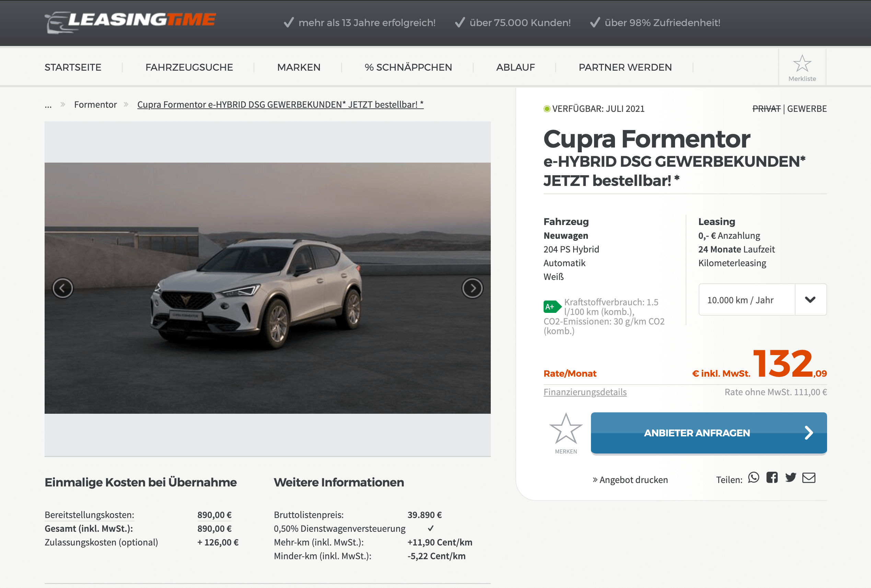
Task: Open the Merkliste star icon
Action: [802, 64]
